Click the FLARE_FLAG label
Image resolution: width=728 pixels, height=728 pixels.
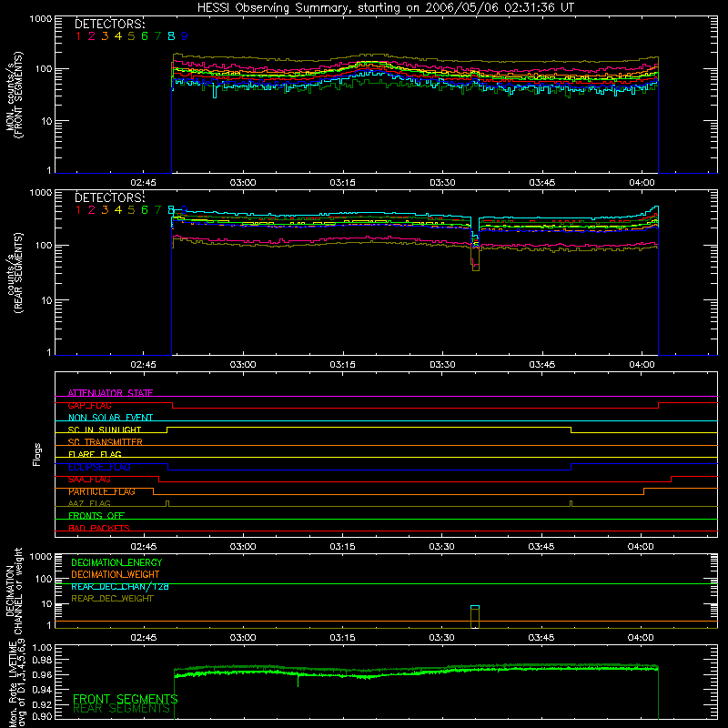[95, 454]
